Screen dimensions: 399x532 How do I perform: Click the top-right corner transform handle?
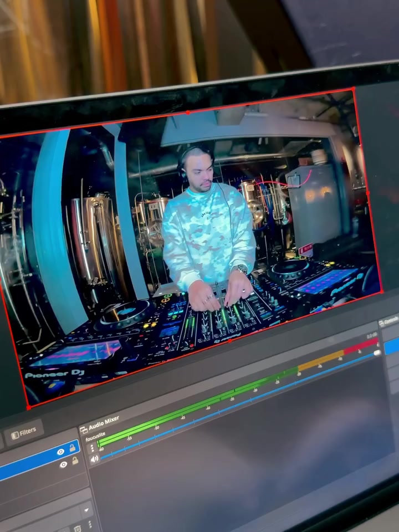[x=354, y=88]
